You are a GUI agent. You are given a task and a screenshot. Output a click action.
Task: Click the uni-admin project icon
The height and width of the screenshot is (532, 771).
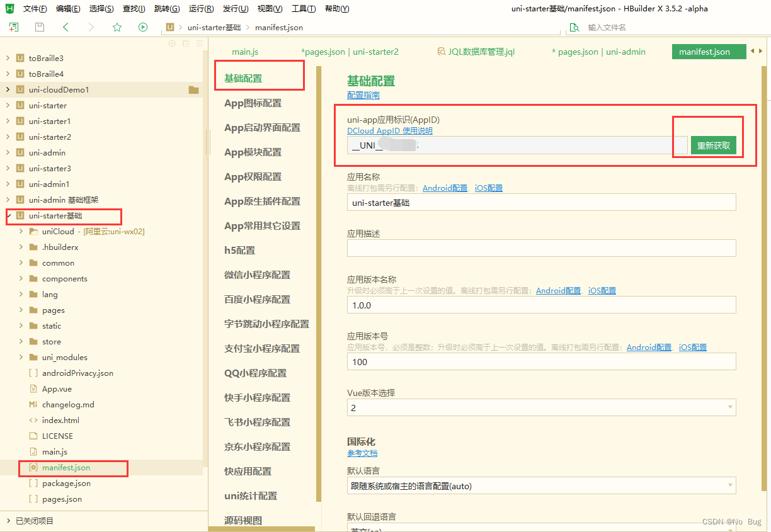click(x=20, y=153)
